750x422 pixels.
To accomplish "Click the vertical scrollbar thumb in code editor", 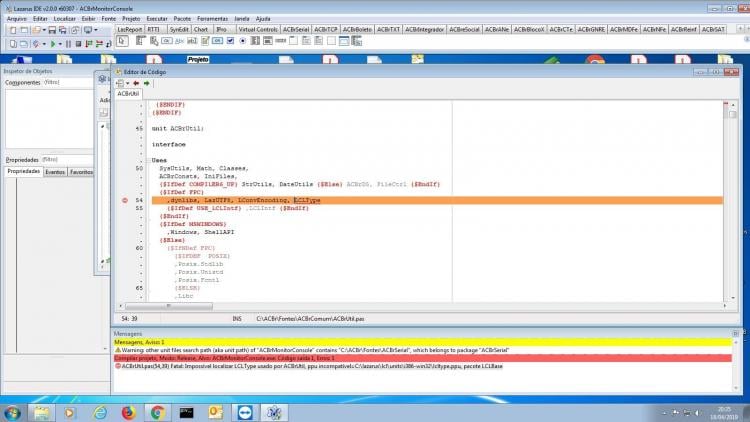I will pos(732,115).
